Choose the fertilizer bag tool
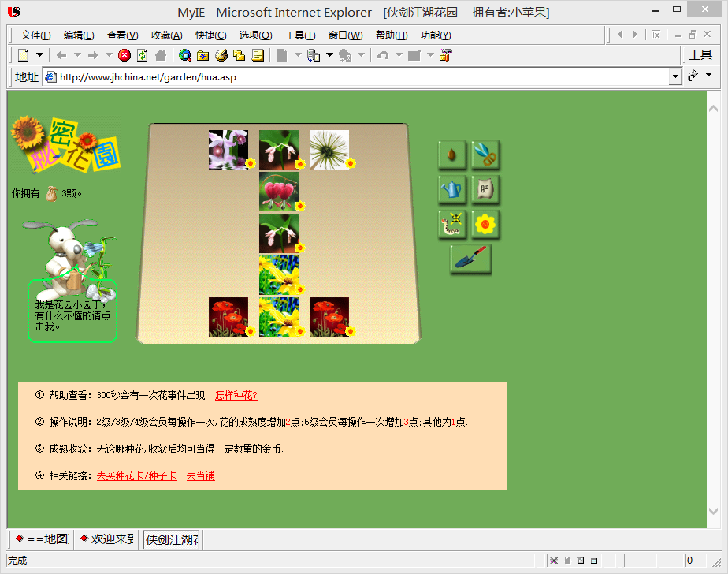 [485, 189]
